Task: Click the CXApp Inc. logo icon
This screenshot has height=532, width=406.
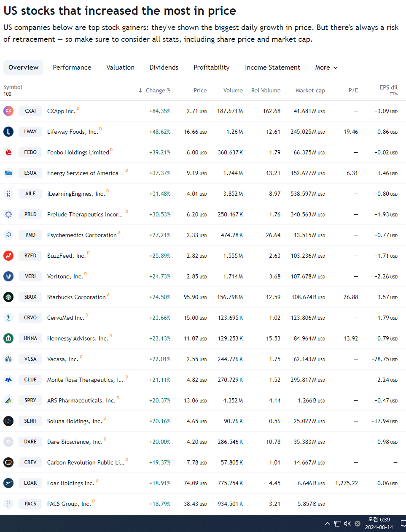Action: 8,111
